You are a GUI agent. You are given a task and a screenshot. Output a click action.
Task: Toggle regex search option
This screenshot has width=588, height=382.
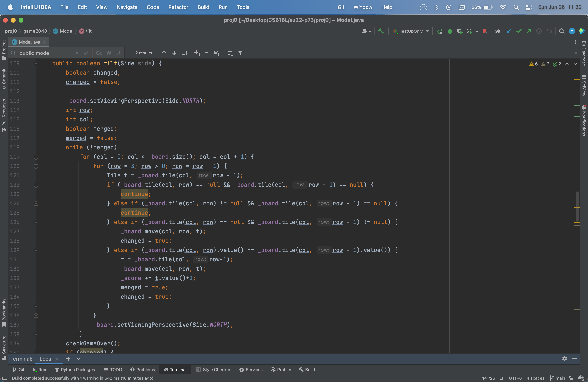[119, 53]
